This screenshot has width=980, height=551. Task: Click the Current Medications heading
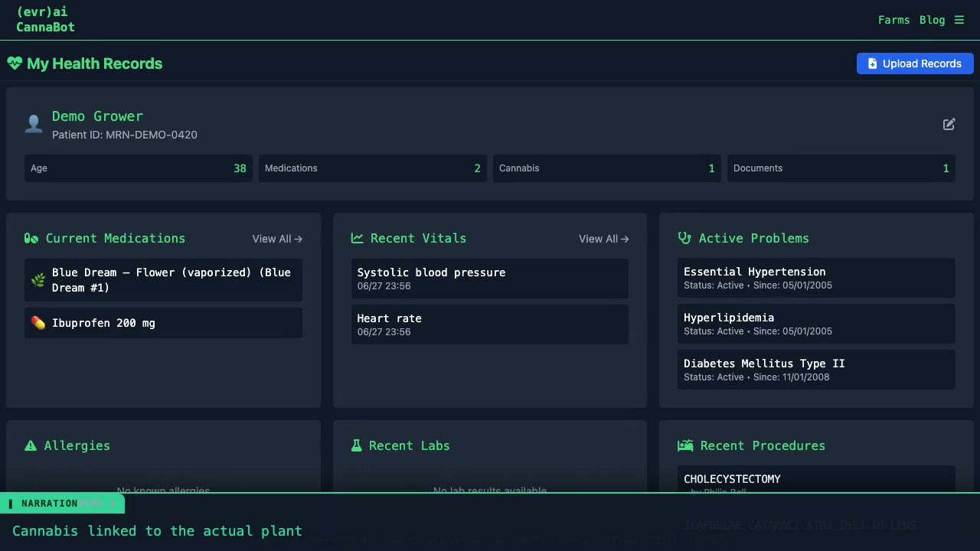point(116,238)
